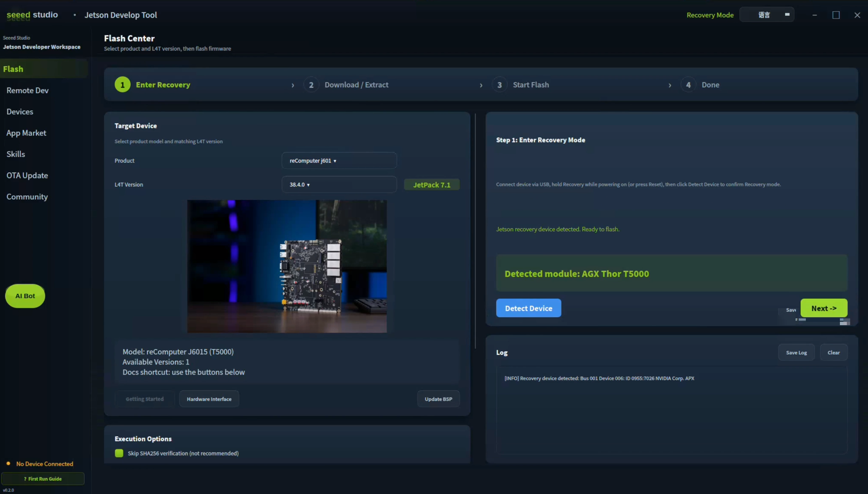Screen dimensions: 868x494
Task: Click step 3 number circle
Action: click(x=499, y=85)
